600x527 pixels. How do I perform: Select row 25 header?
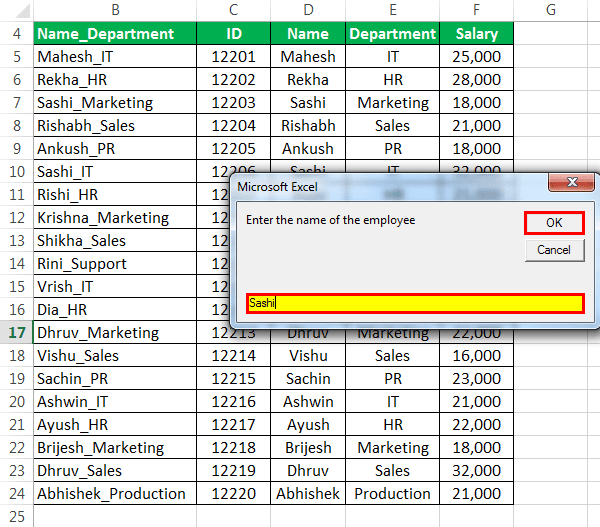[17, 516]
